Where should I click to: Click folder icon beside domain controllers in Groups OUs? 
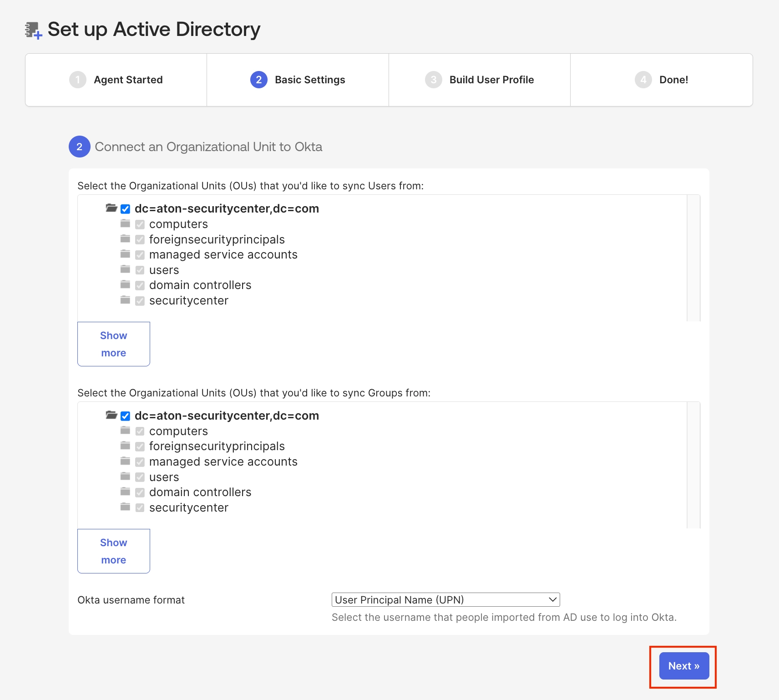(125, 492)
